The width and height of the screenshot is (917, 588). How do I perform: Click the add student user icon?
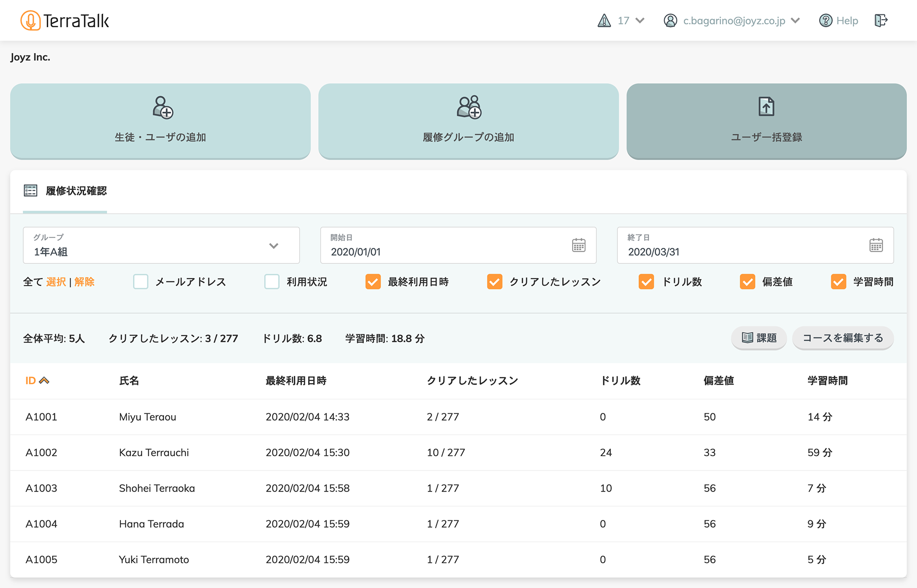[x=162, y=107]
